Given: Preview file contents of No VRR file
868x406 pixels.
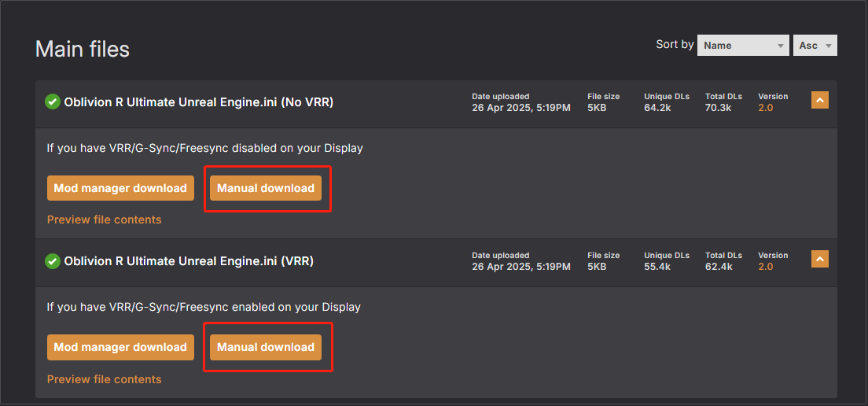Looking at the screenshot, I should [x=104, y=220].
